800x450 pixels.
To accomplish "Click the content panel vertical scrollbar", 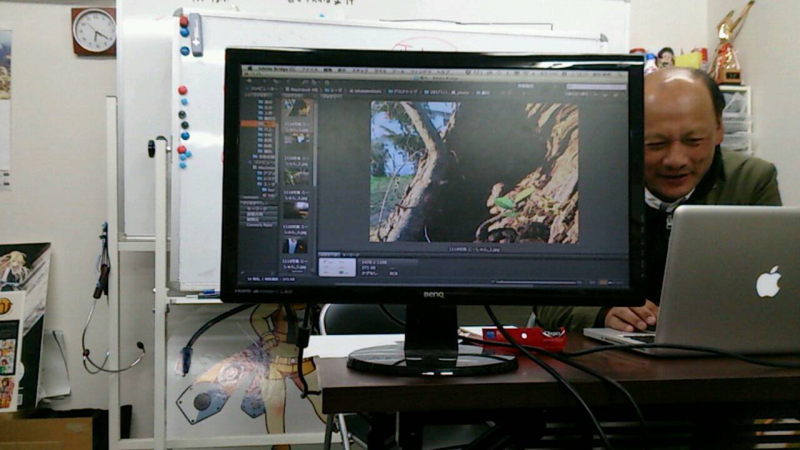I will tap(315, 143).
